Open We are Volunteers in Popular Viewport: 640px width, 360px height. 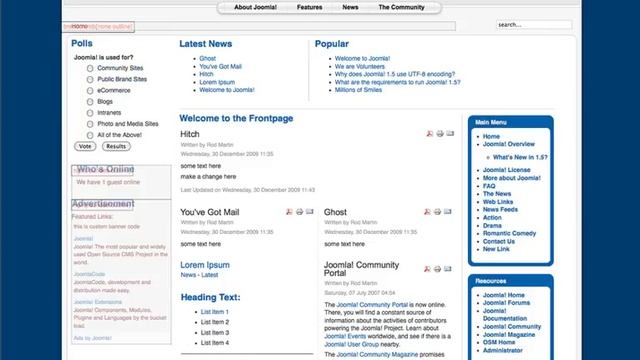[360, 67]
